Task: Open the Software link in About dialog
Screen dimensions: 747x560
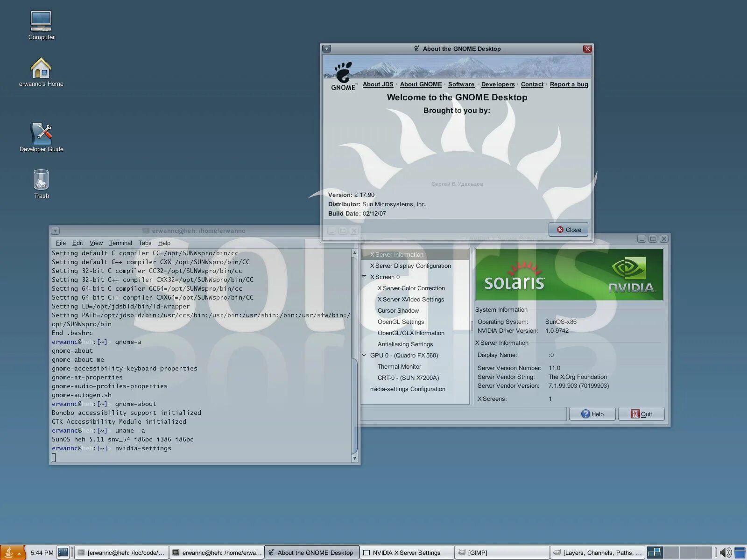Action: click(461, 84)
